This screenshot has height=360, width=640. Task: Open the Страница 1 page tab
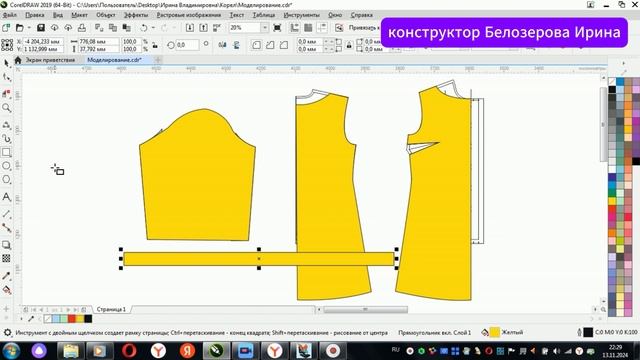(111, 309)
